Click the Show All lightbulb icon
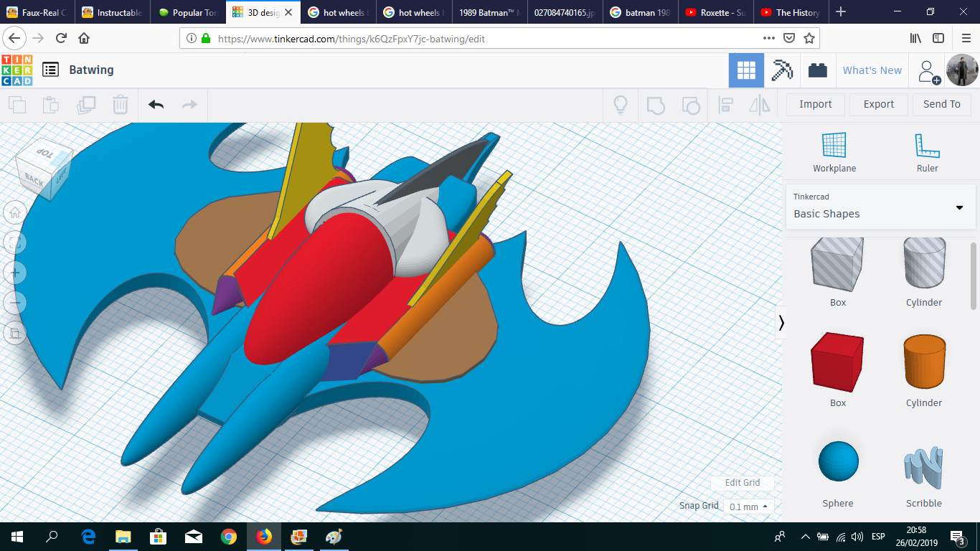980x551 pixels. pos(621,105)
